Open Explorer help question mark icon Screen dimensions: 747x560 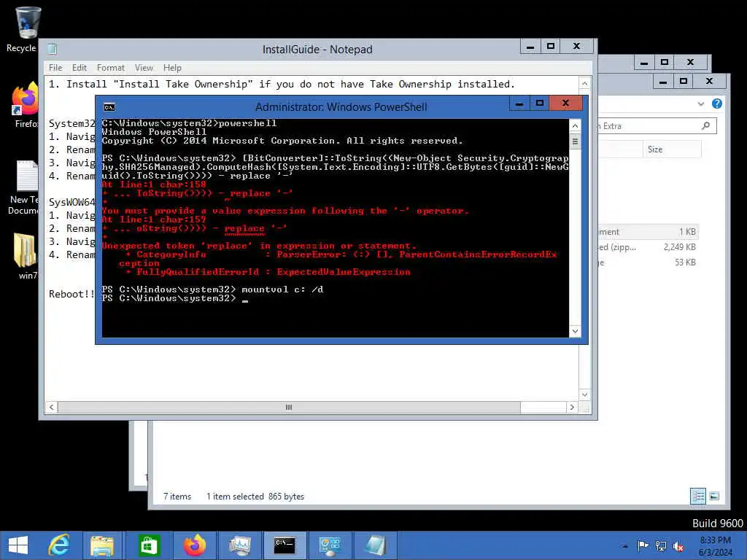pyautogui.click(x=716, y=104)
